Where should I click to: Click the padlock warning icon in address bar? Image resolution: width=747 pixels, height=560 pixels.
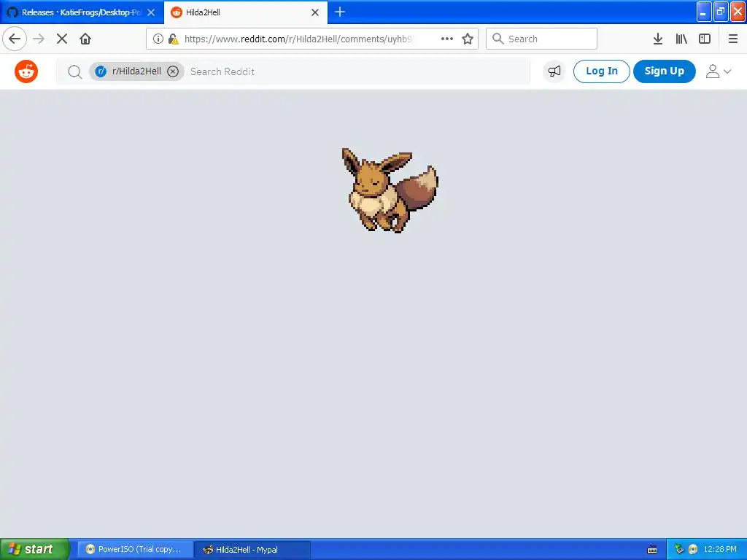pyautogui.click(x=174, y=39)
